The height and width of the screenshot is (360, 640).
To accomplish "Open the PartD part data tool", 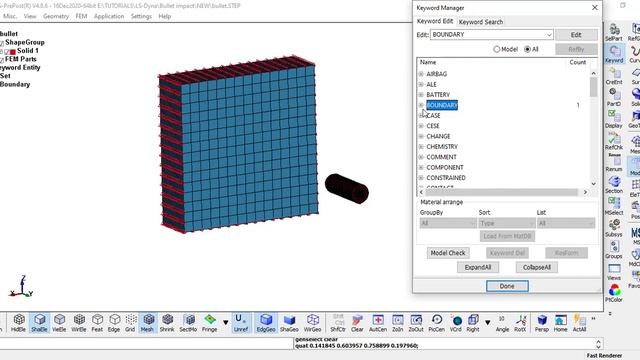I will [613, 98].
